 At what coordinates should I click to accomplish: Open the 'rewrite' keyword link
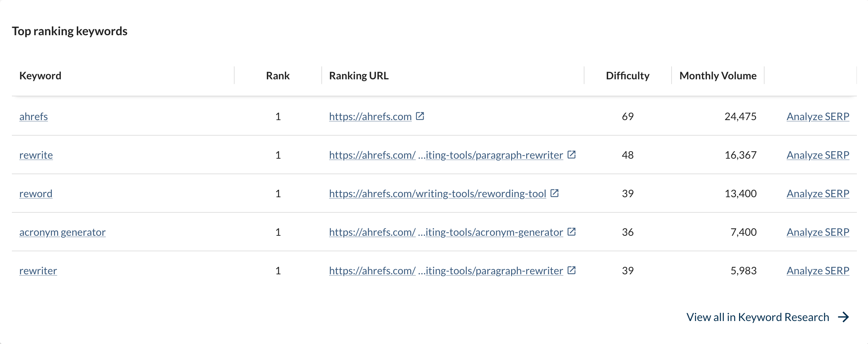36,155
